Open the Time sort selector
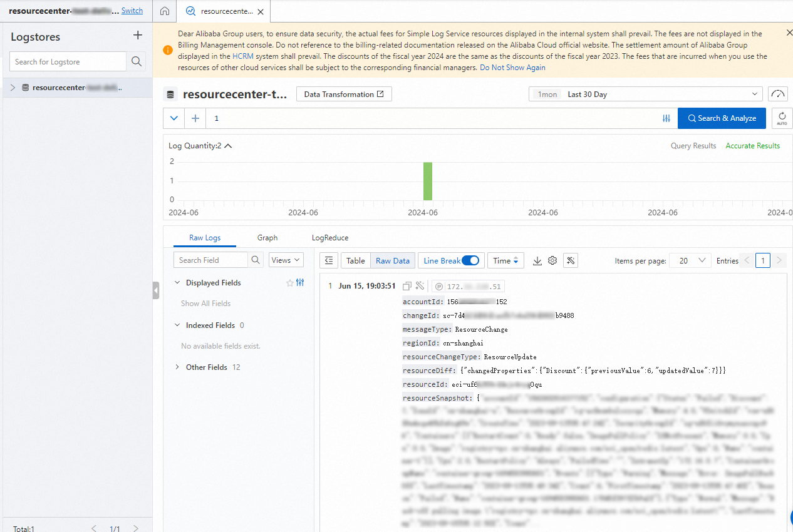This screenshot has height=532, width=793. point(506,260)
